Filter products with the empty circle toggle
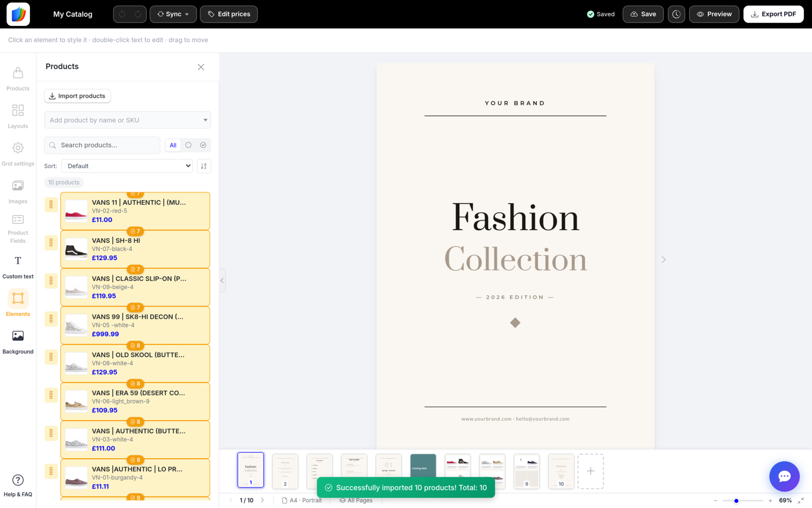Image resolution: width=812 pixels, height=508 pixels. click(x=188, y=145)
